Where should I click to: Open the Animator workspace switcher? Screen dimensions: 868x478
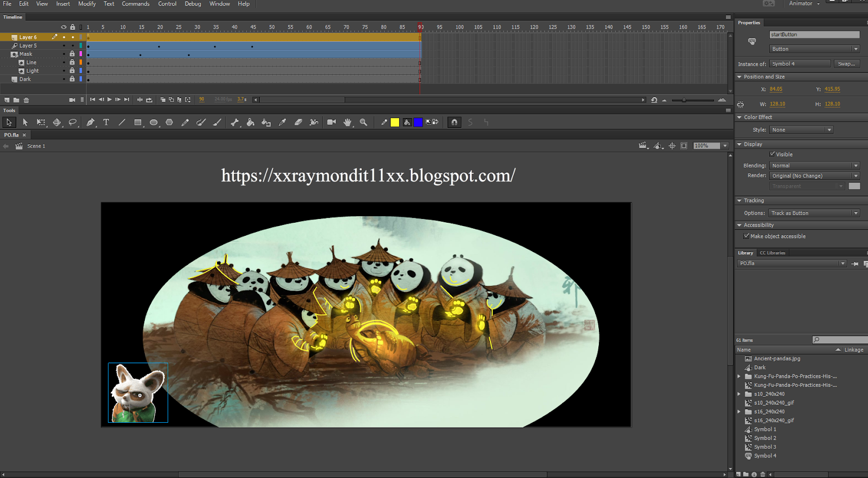pyautogui.click(x=804, y=4)
